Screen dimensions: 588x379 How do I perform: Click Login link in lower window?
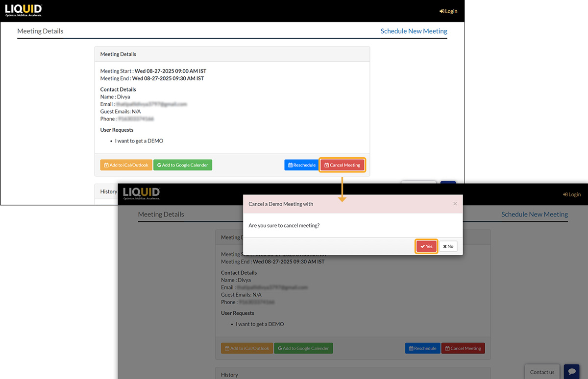572,194
